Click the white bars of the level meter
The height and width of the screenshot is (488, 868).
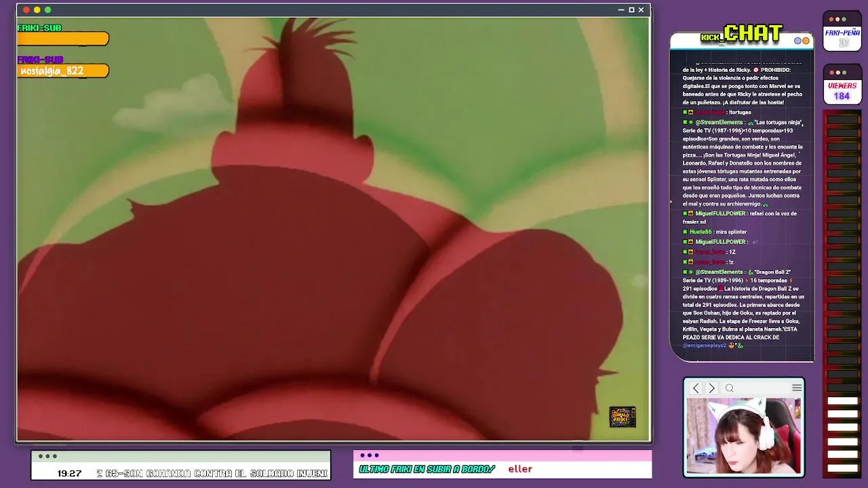(x=842, y=434)
